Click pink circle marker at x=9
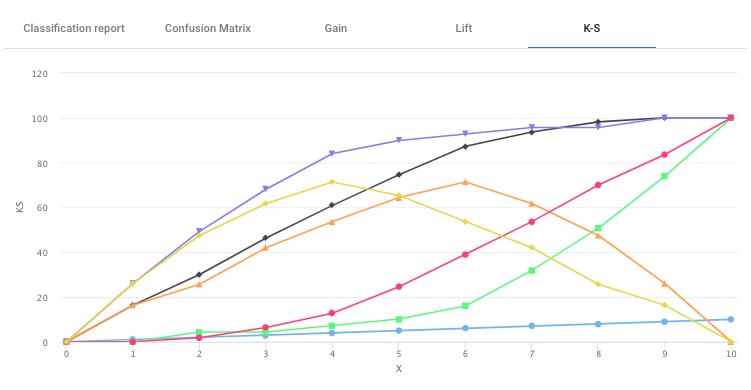 664,155
